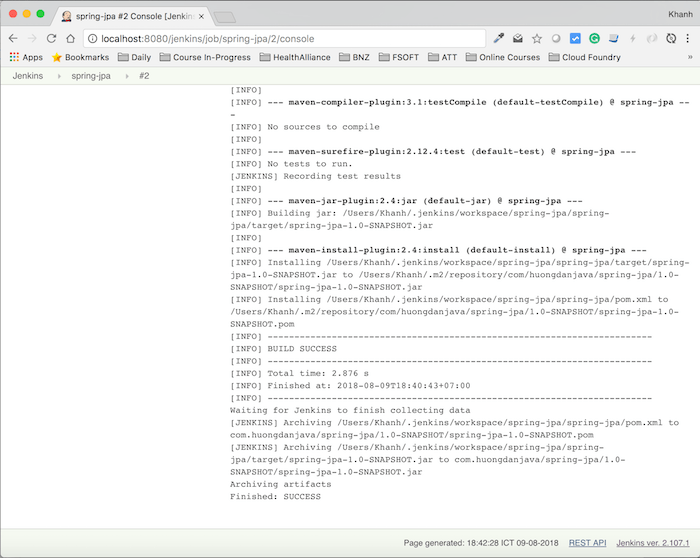This screenshot has width=700, height=558.
Task: Open the BNZ bookmarks folder
Action: pos(354,57)
